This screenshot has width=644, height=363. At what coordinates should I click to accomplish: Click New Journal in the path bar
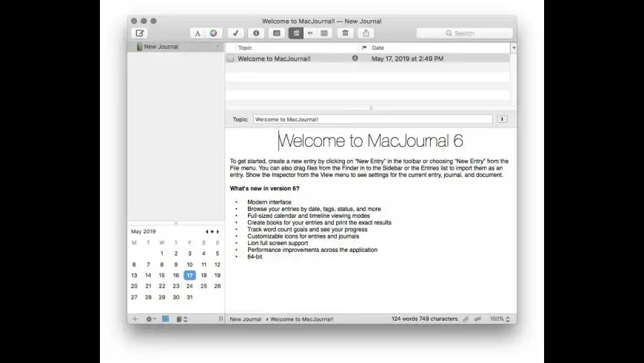pyautogui.click(x=246, y=319)
